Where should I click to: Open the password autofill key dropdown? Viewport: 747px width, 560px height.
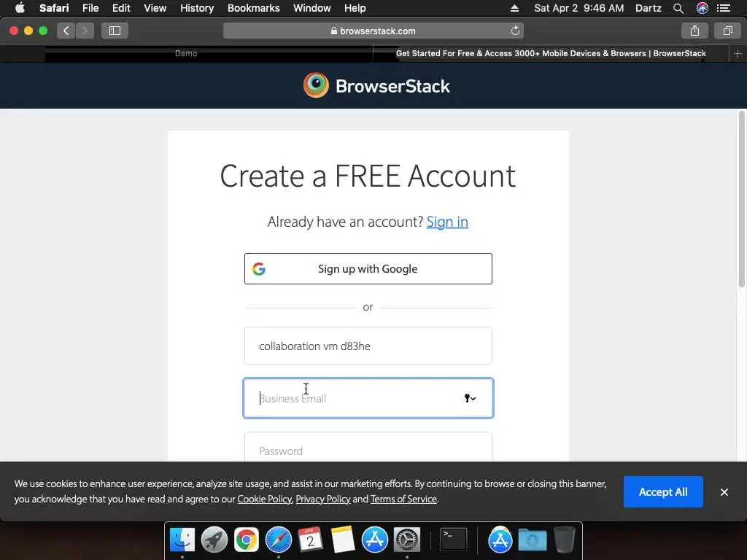coord(470,398)
